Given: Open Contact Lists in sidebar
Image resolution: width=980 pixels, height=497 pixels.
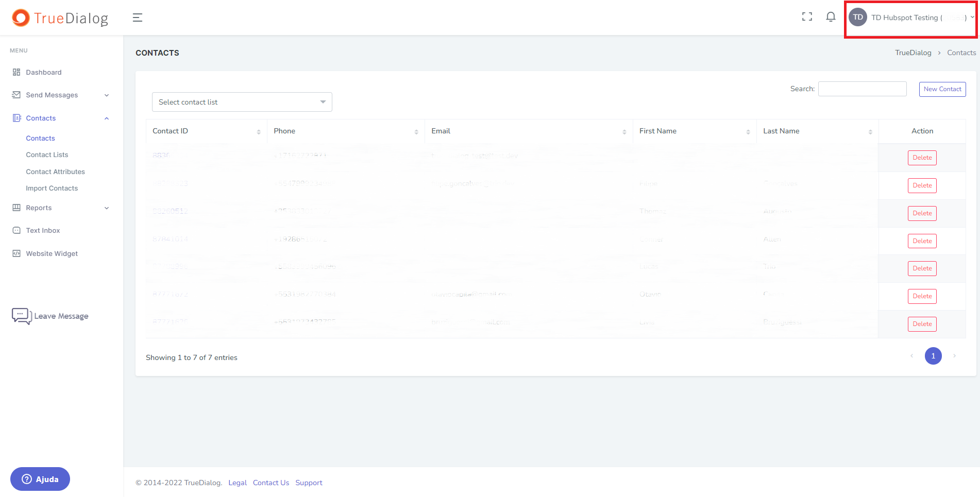Looking at the screenshot, I should [x=47, y=155].
